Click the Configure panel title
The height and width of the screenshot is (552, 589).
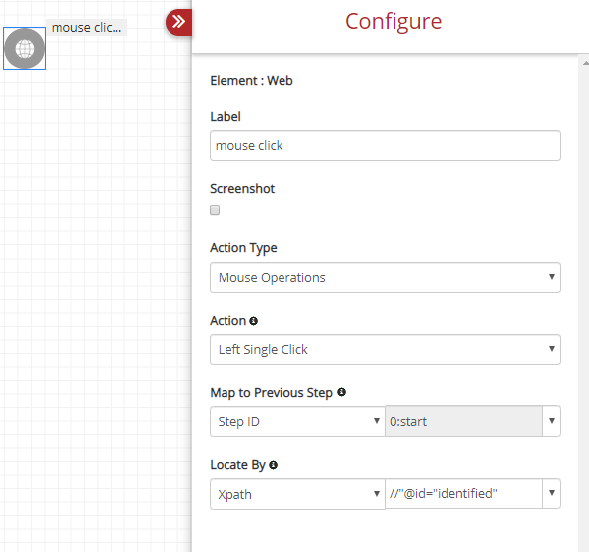click(x=393, y=21)
